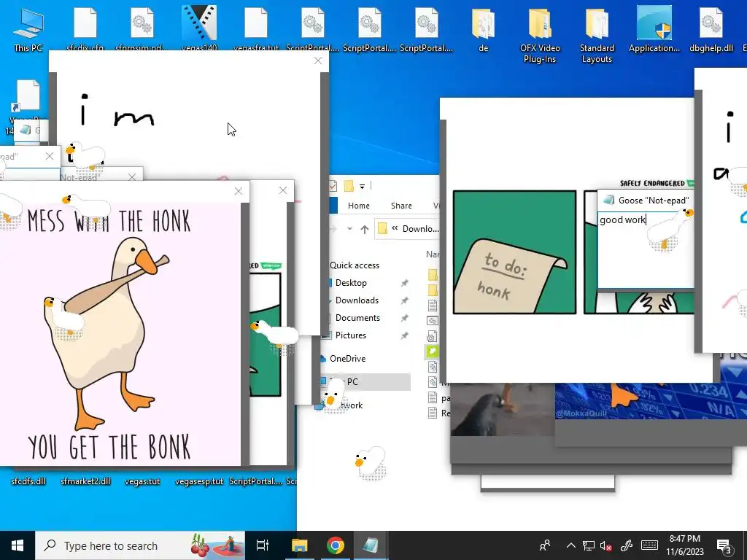
Task: Launch Google Chrome from the taskbar
Action: point(336,545)
